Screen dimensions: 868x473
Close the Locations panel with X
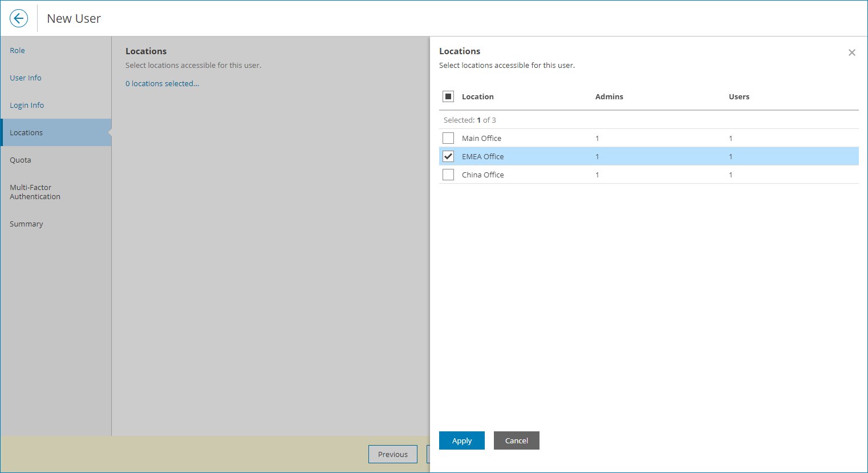[x=851, y=52]
